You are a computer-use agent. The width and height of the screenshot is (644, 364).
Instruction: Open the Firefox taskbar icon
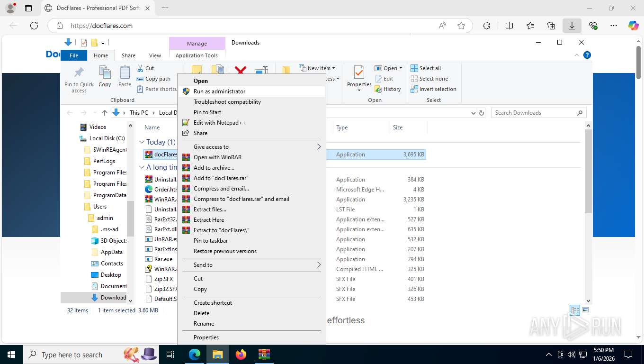coord(241,354)
